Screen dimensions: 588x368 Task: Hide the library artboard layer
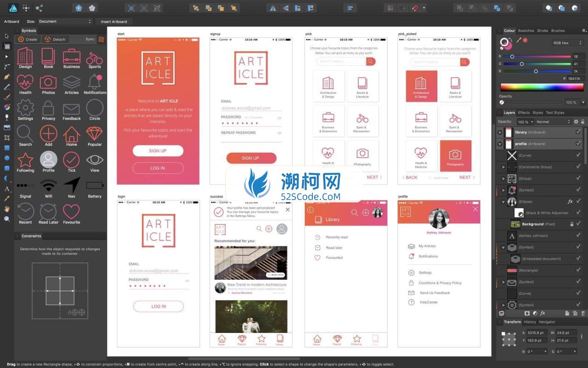coord(578,132)
